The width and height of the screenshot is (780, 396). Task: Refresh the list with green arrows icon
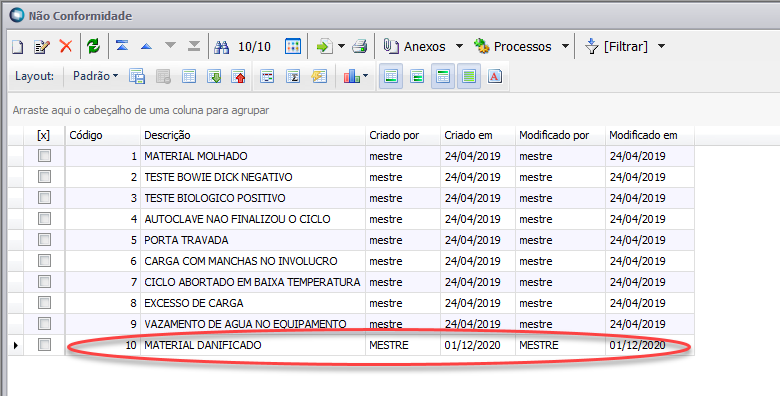(x=94, y=46)
